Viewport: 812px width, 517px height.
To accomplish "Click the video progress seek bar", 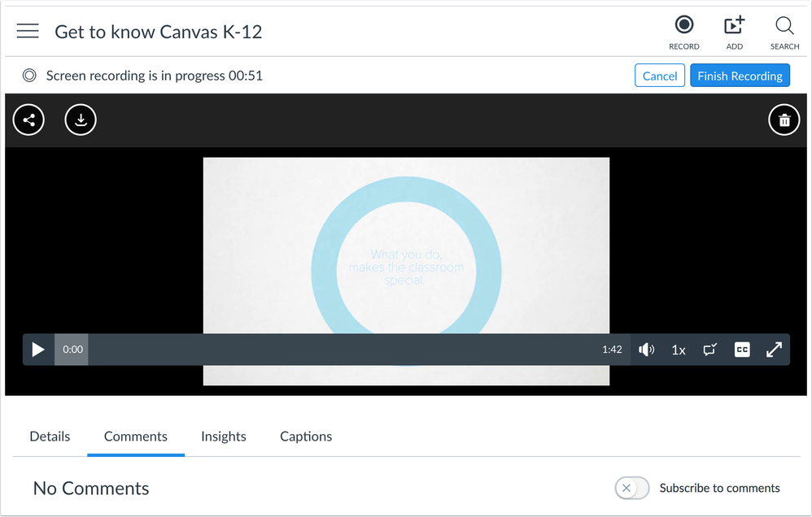I will [342, 350].
